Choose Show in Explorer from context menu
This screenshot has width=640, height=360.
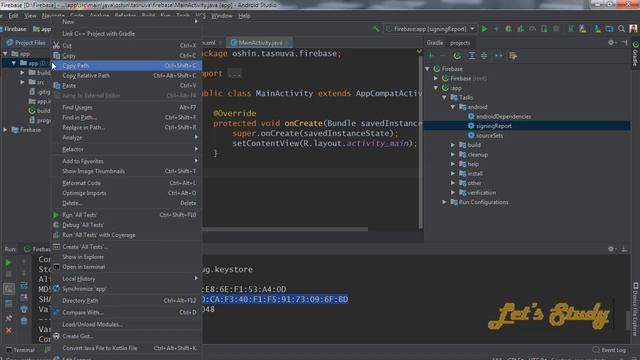tap(127, 257)
